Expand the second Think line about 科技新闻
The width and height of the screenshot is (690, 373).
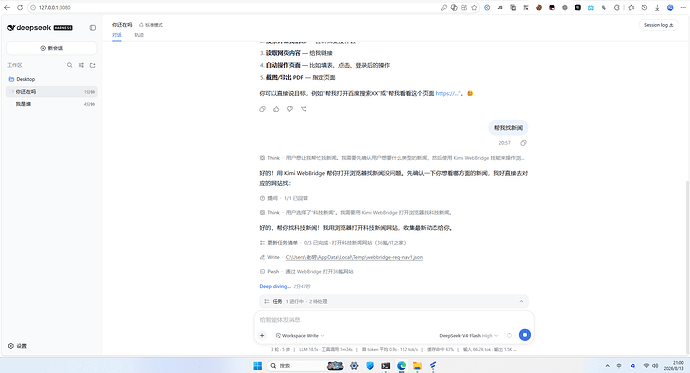356,212
